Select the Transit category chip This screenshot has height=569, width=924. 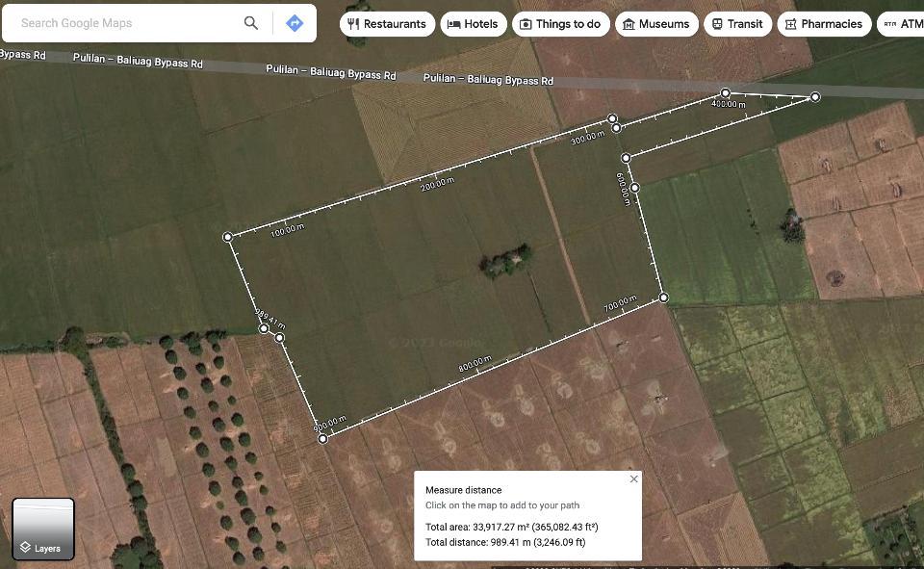pyautogui.click(x=737, y=24)
